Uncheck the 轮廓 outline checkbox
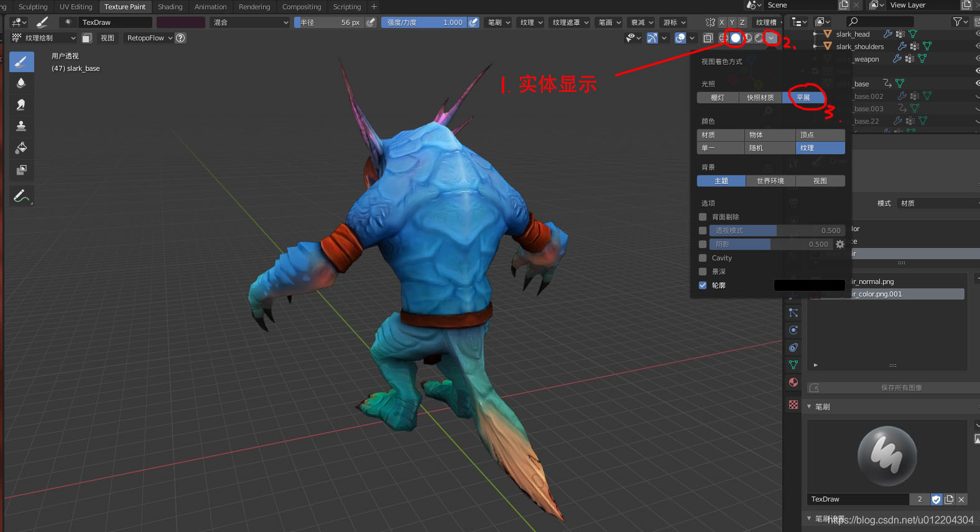Viewport: 980px width, 532px height. [x=703, y=285]
